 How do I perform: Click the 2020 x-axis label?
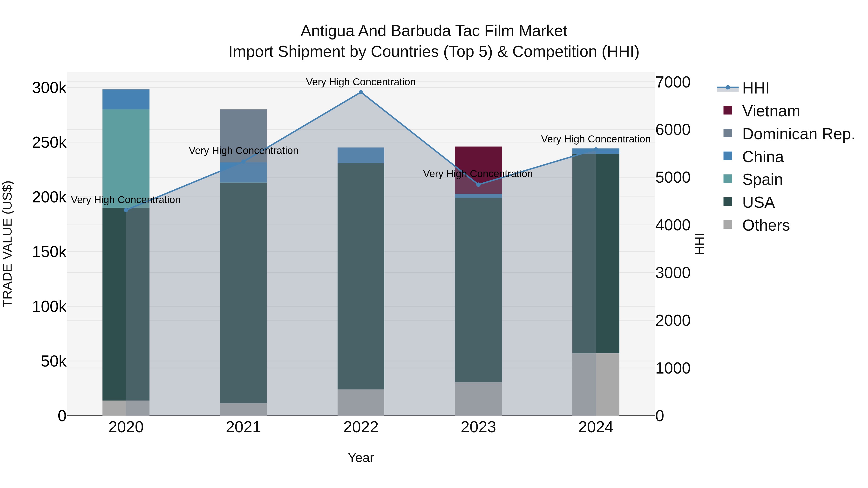point(126,427)
